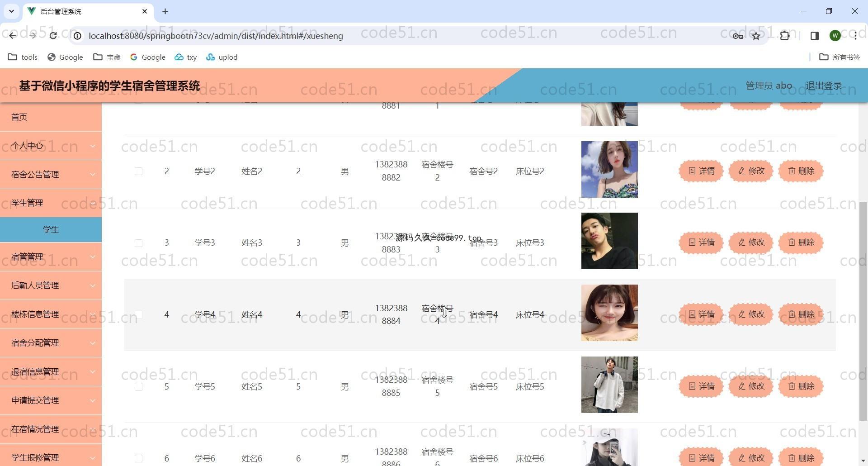Click 修改 for student 姓名3
The image size is (868, 466).
pyautogui.click(x=751, y=243)
